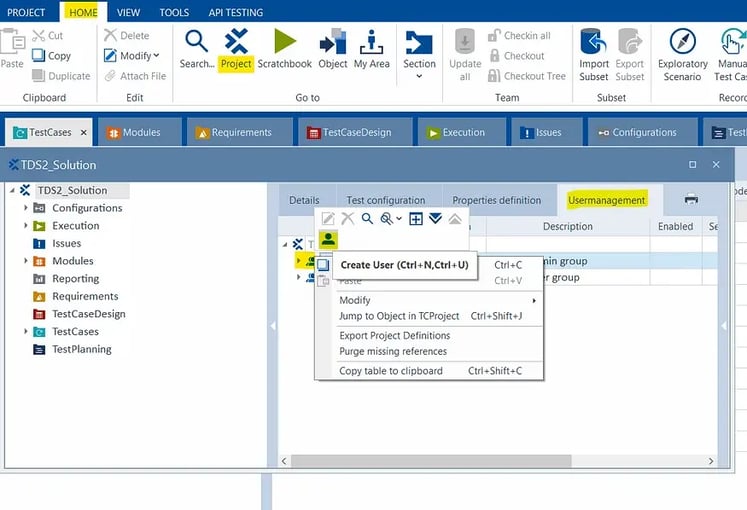Viewport: 747px width, 510px height.
Task: Expand the Configurations tree node
Action: point(27,208)
